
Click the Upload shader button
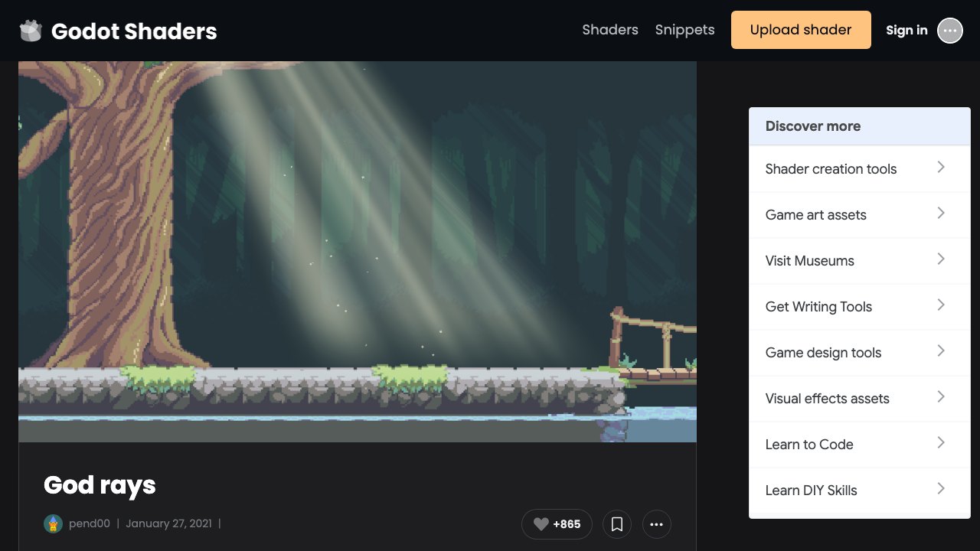(801, 30)
